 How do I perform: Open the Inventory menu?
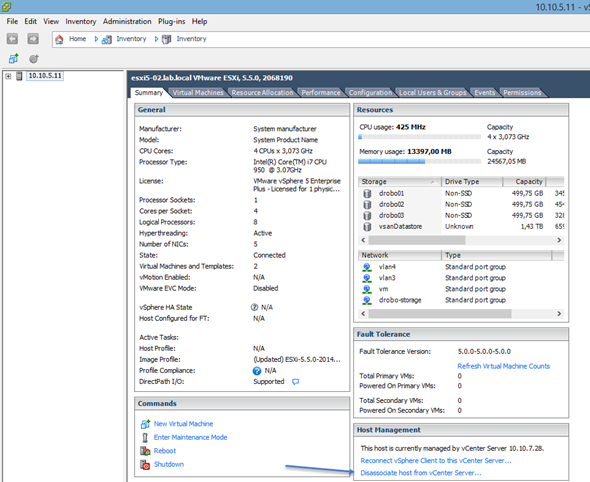coord(81,21)
